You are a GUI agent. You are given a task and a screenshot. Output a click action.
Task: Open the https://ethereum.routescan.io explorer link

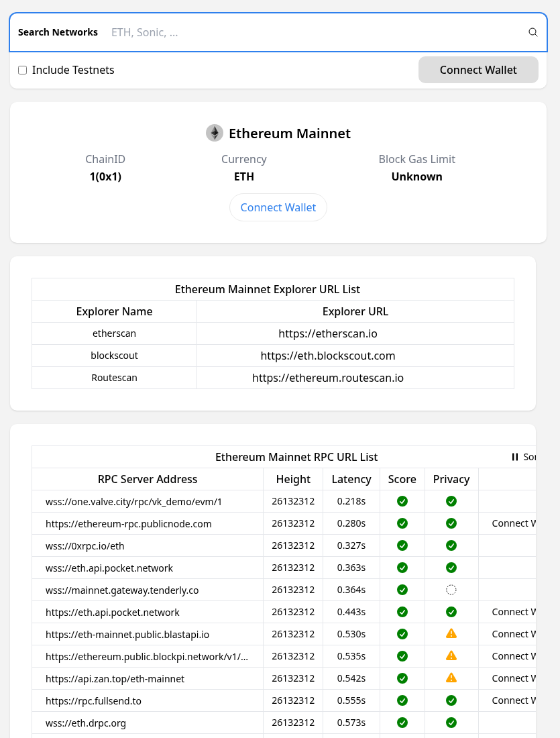coord(328,378)
